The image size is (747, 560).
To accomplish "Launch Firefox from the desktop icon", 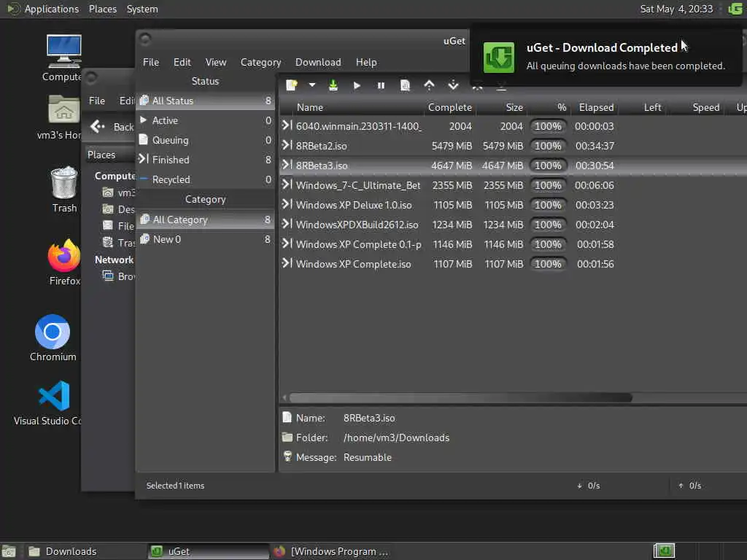I will [64, 262].
